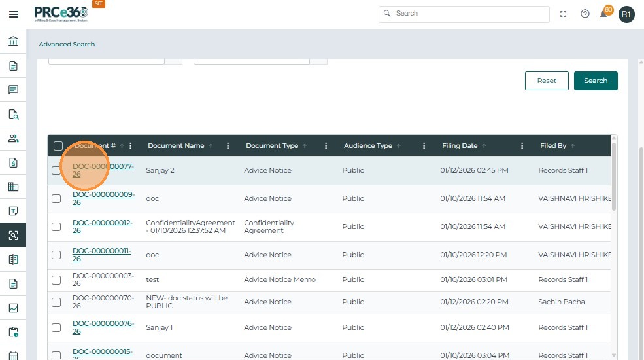This screenshot has width=644, height=360.
Task: Click the top Search input field
Action: click(464, 14)
